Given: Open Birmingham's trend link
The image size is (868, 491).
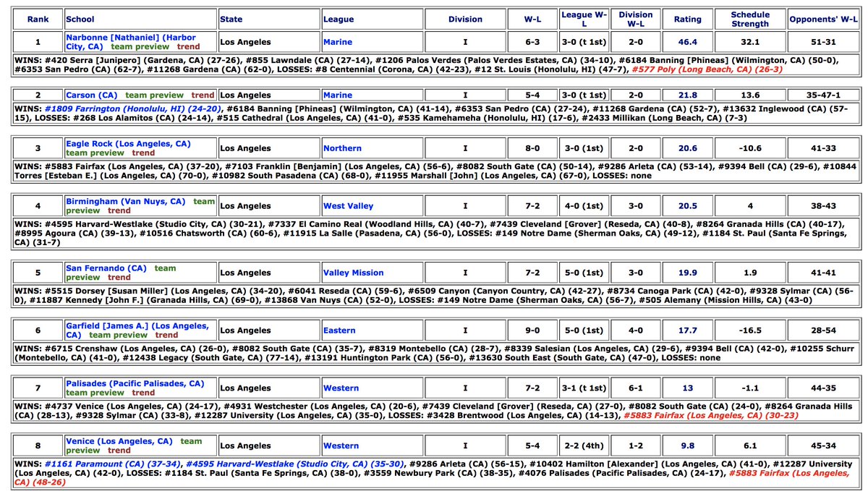Looking at the screenshot, I should point(119,210).
